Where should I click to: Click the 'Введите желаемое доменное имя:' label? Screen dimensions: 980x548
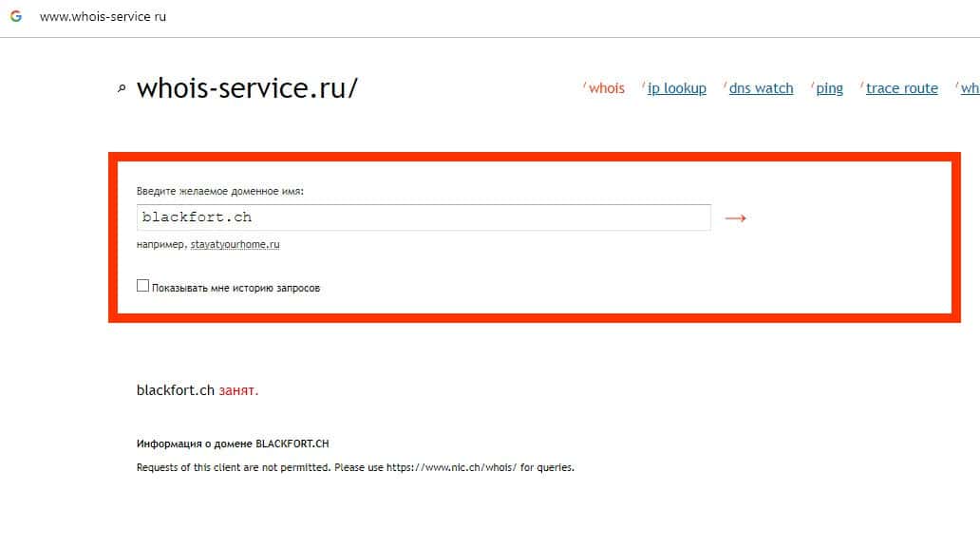(220, 191)
